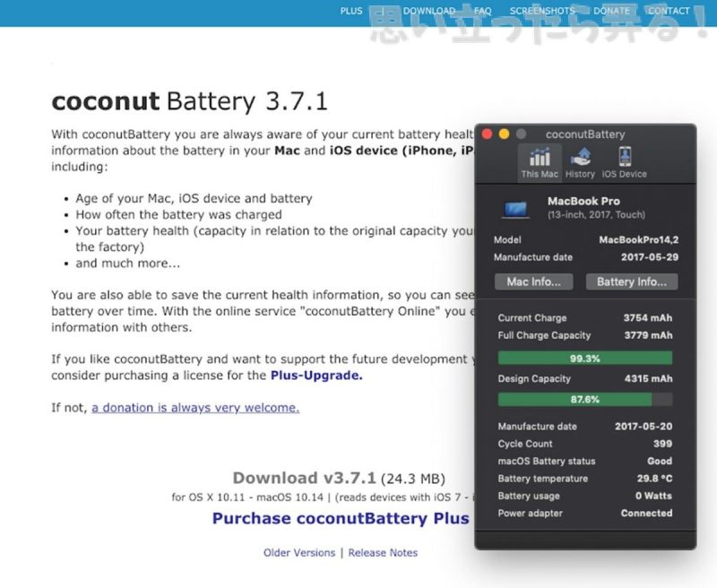Close the coconutBattery window with red button
Screen dimensions: 717x588
(x=487, y=134)
